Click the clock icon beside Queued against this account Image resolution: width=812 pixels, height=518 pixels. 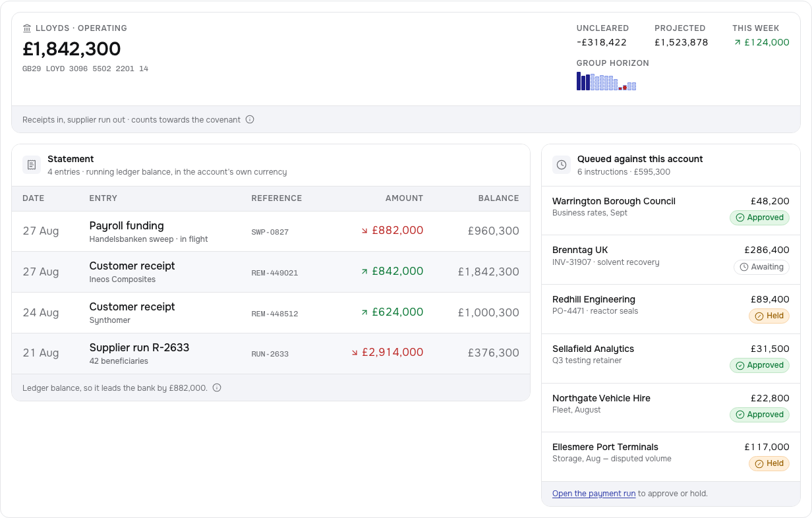pos(562,165)
